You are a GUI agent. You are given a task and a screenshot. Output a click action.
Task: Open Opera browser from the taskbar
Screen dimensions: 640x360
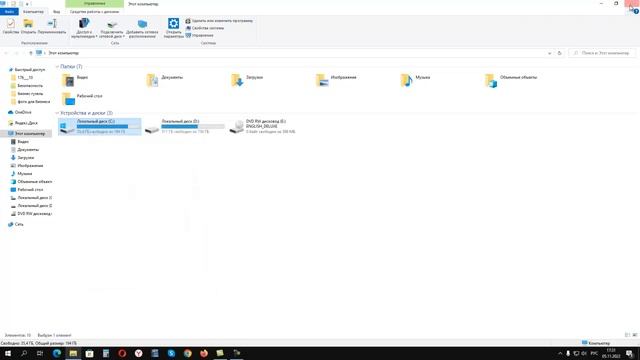point(122,353)
